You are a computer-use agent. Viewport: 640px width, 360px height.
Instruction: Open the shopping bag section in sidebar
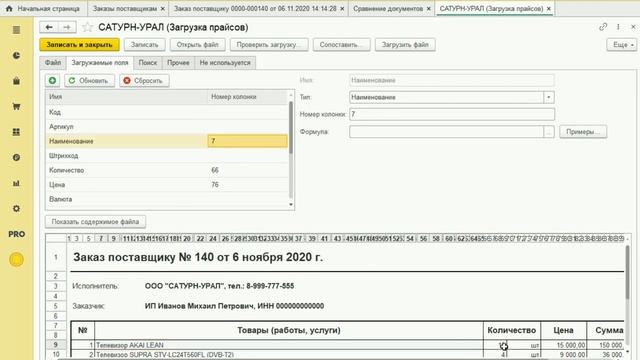click(x=16, y=81)
